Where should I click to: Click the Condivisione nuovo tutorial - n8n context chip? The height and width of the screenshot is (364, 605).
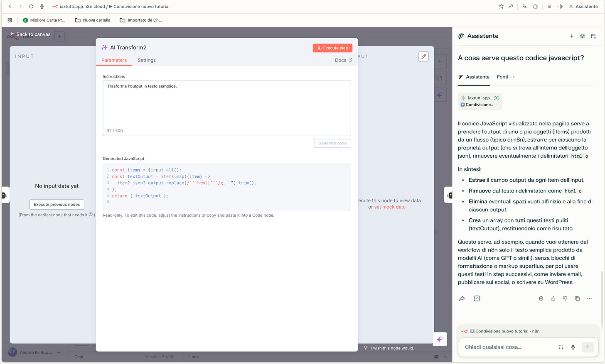tap(501, 331)
